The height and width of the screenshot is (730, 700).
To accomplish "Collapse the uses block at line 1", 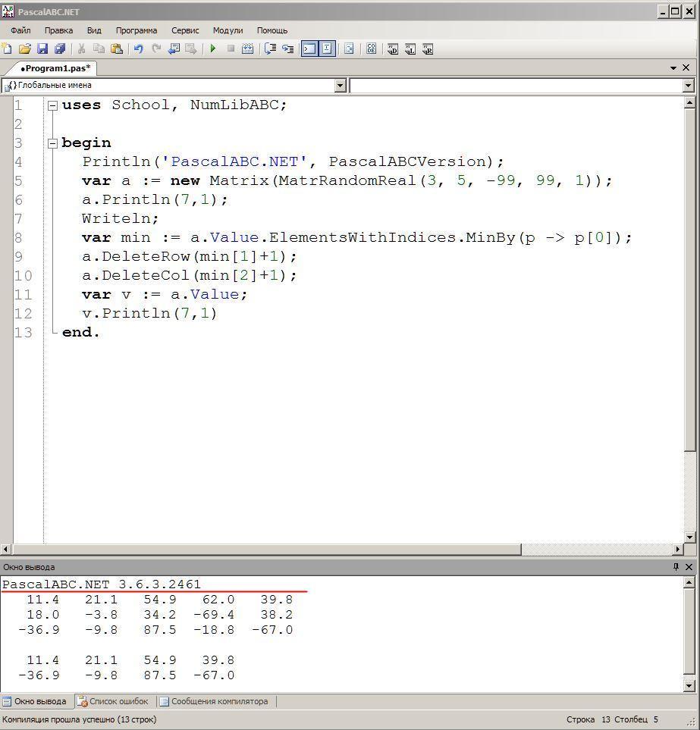I will [x=52, y=105].
